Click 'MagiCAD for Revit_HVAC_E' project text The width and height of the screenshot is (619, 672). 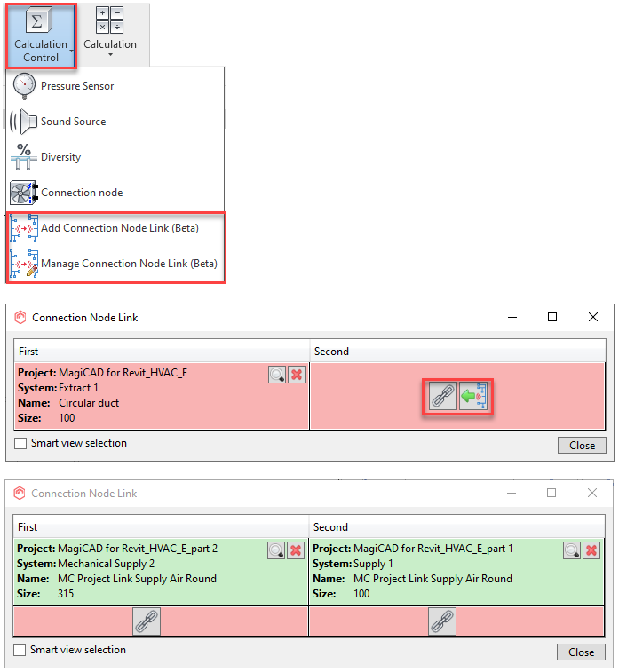point(123,373)
